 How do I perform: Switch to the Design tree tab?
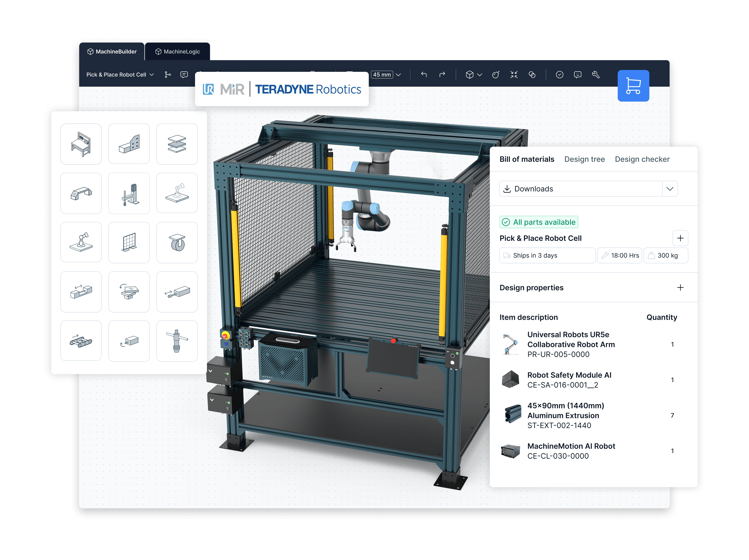coord(585,159)
